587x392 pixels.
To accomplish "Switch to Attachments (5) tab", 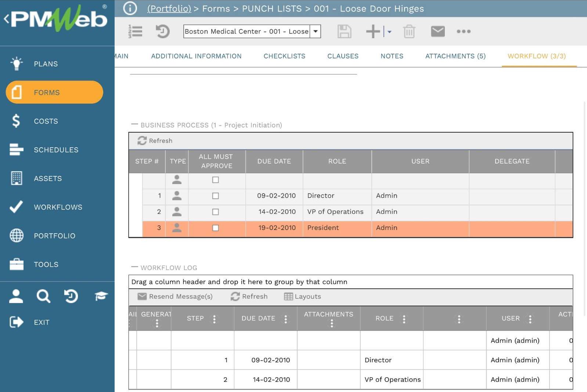I will point(455,56).
